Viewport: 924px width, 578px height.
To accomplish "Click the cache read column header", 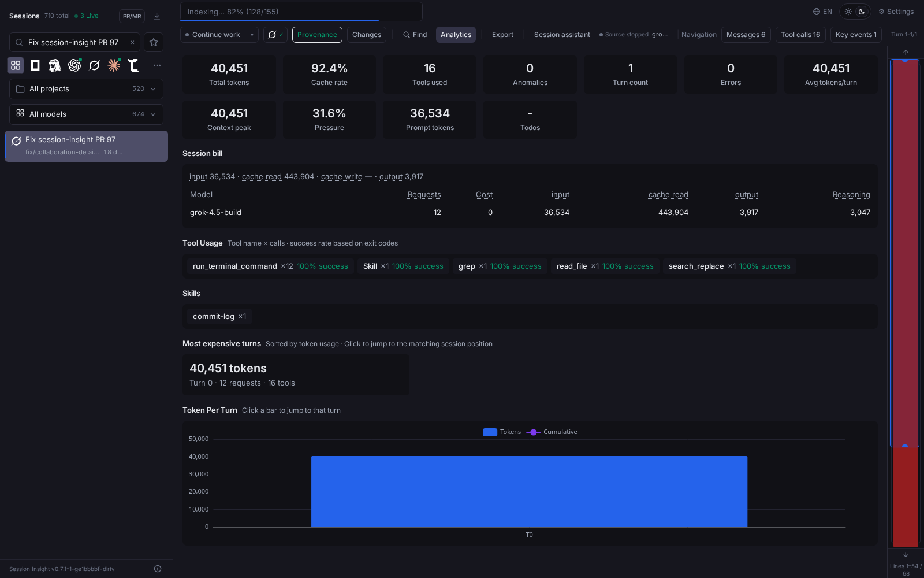I will (668, 195).
